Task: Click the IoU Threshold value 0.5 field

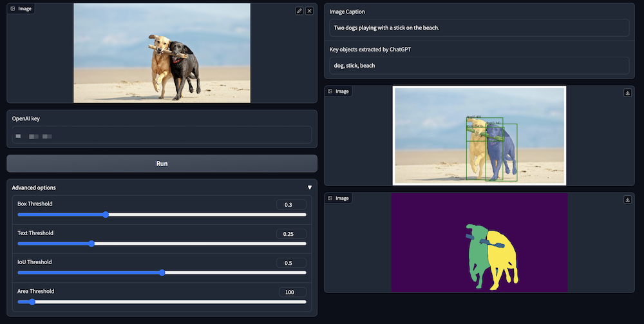Action: pos(291,263)
